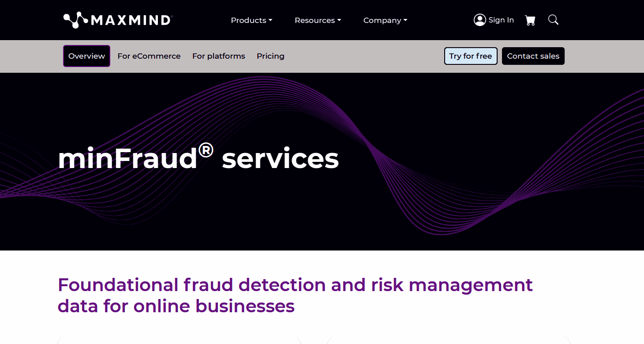Open the shopping cart icon
This screenshot has width=644, height=344.
530,20
